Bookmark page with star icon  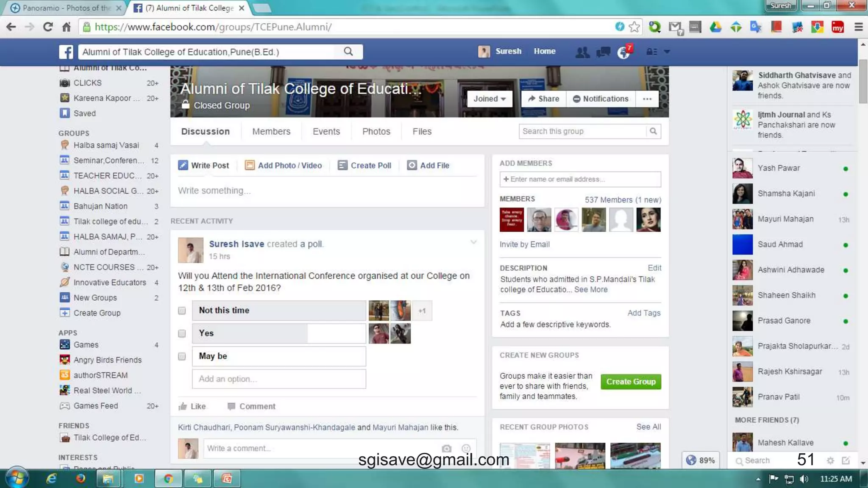coord(634,27)
